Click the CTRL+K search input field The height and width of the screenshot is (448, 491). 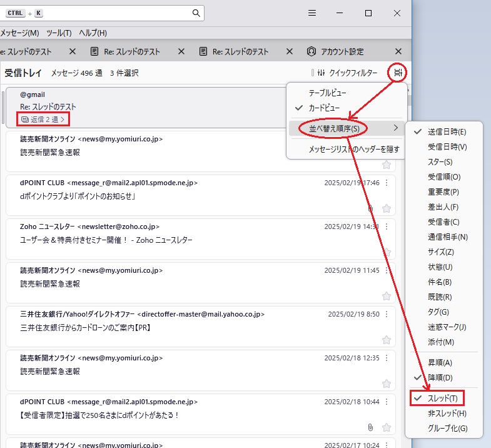pos(113,13)
